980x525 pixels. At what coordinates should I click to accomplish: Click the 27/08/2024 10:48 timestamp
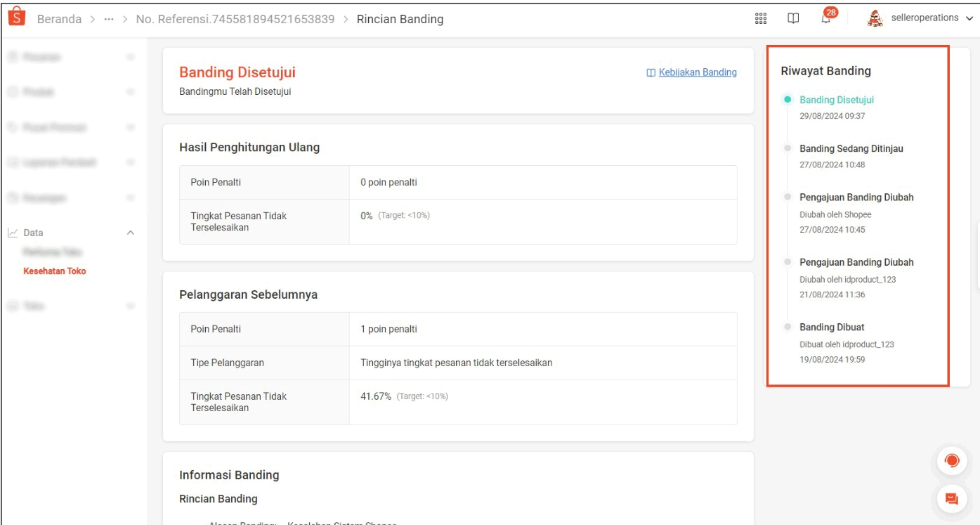[832, 164]
